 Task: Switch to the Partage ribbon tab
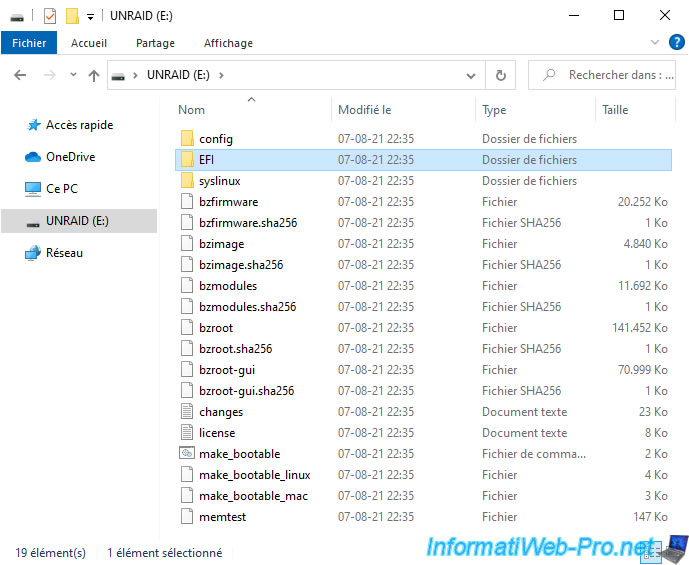[155, 43]
